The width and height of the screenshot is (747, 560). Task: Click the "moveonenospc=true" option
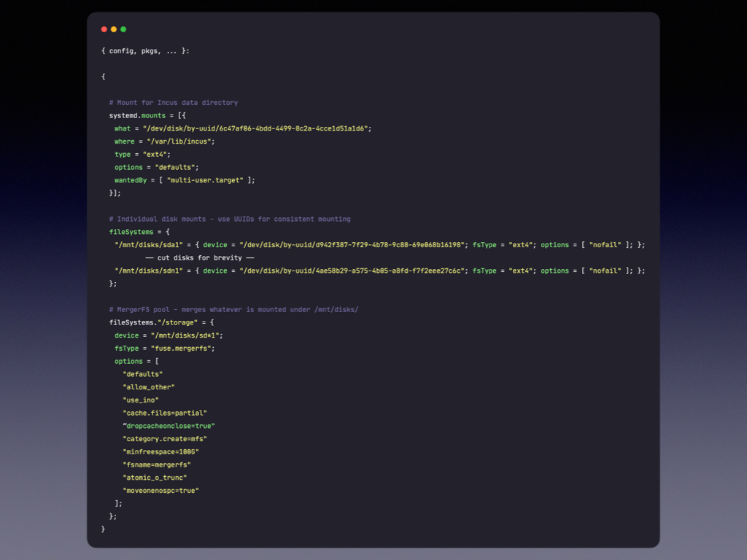(x=160, y=490)
